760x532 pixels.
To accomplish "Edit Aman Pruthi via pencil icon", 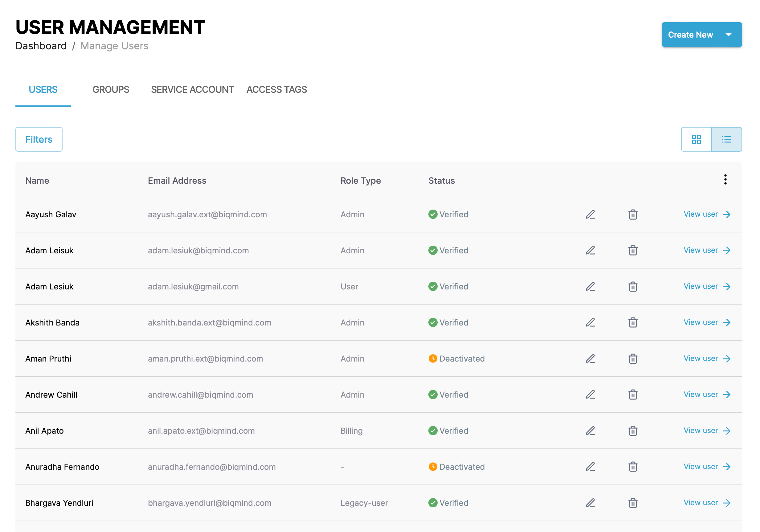I will pos(590,359).
